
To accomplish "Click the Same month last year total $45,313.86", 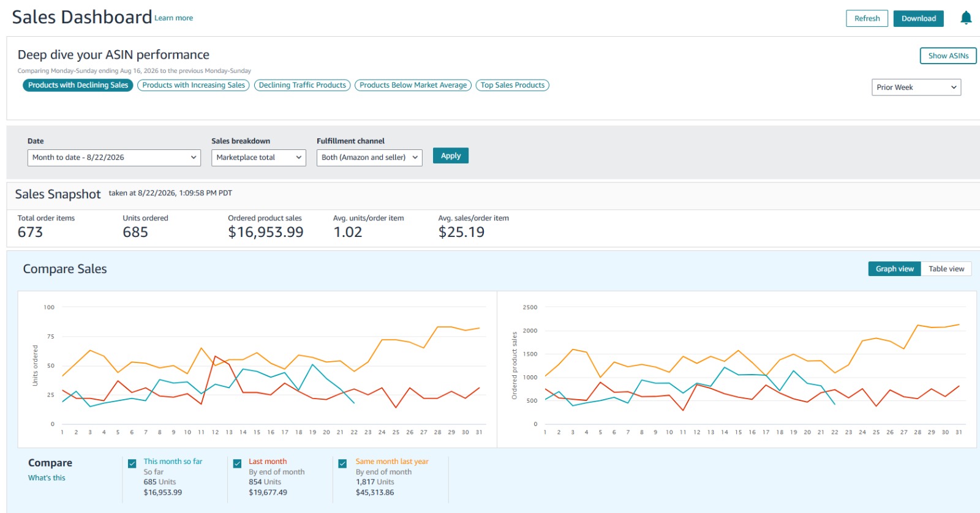I will point(375,492).
